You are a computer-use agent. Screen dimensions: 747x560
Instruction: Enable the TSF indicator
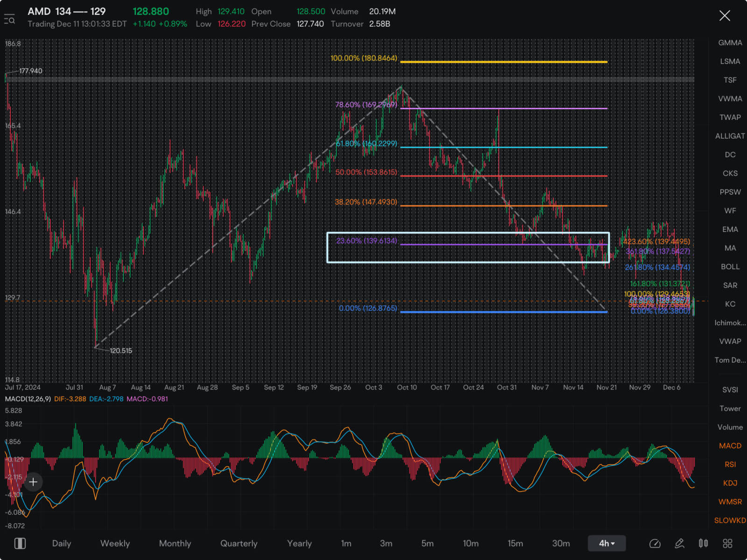(730, 80)
